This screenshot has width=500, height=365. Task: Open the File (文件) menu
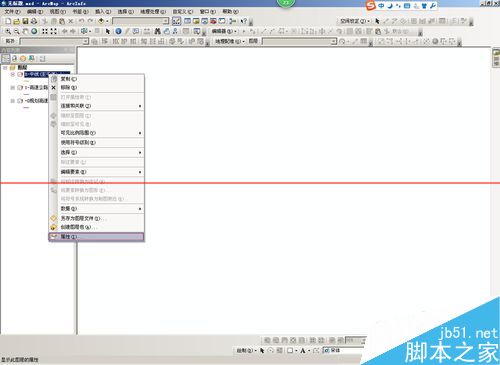click(x=12, y=12)
